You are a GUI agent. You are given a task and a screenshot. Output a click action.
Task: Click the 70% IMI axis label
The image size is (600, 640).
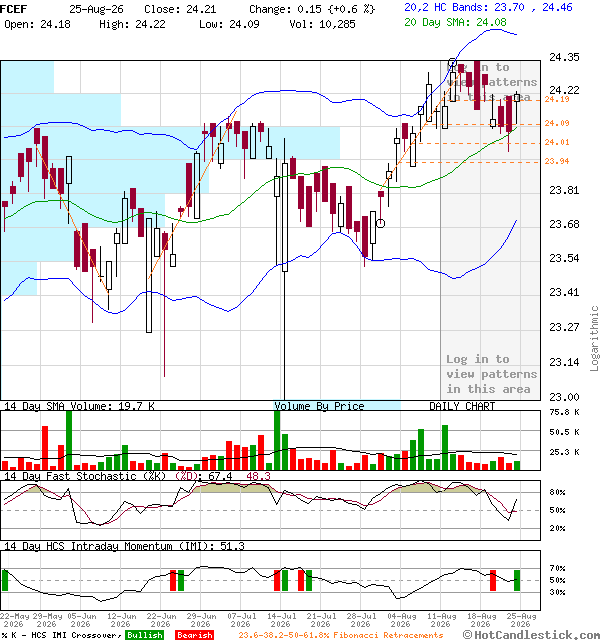(557, 568)
